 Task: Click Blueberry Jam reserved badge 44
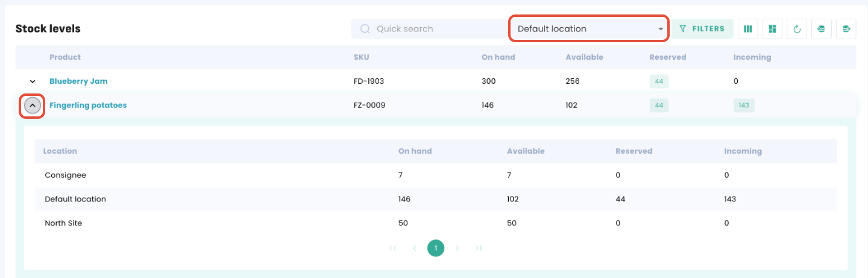659,81
